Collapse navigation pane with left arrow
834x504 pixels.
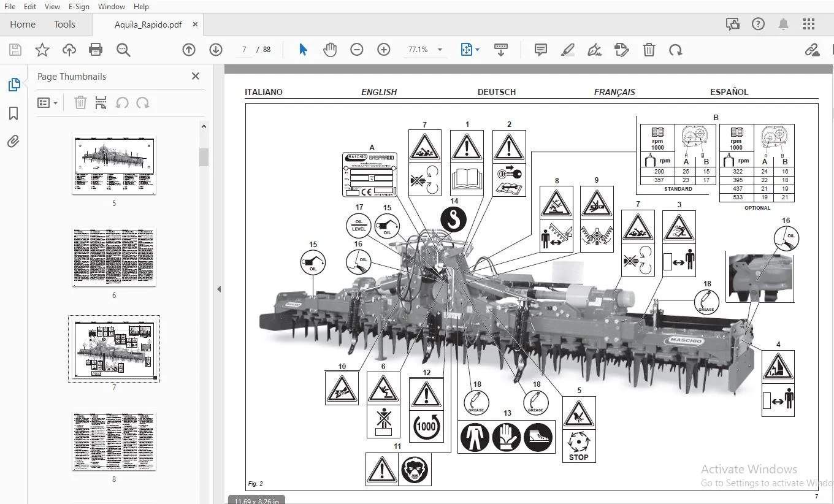click(219, 289)
